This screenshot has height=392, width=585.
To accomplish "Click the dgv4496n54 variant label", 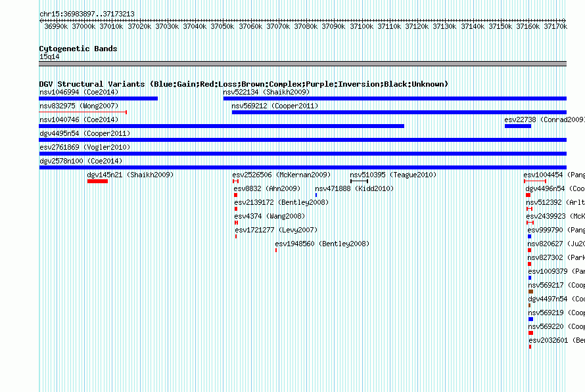I will [x=555, y=188].
